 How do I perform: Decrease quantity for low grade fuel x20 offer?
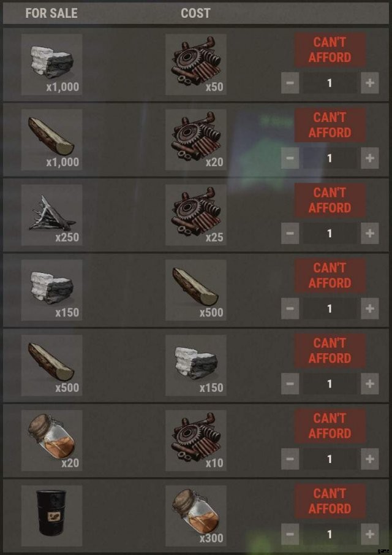[290, 459]
